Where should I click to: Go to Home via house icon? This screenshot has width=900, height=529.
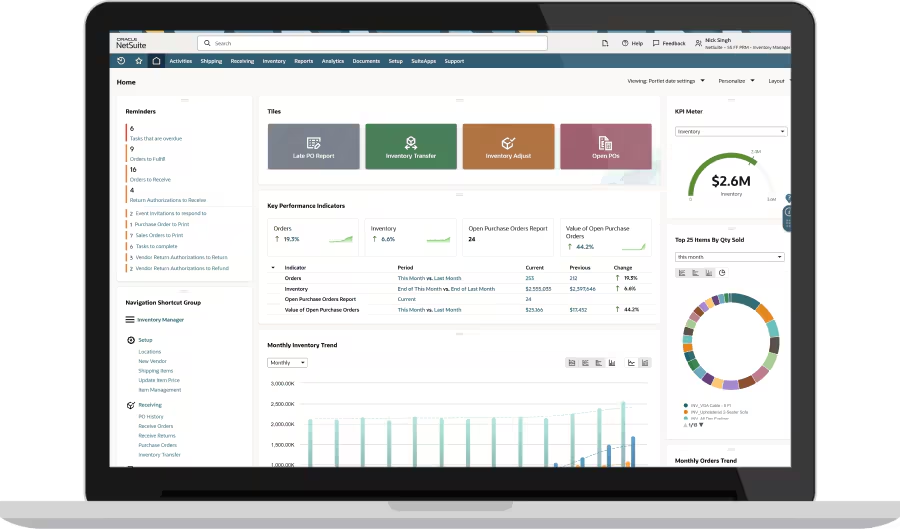pyautogui.click(x=156, y=61)
